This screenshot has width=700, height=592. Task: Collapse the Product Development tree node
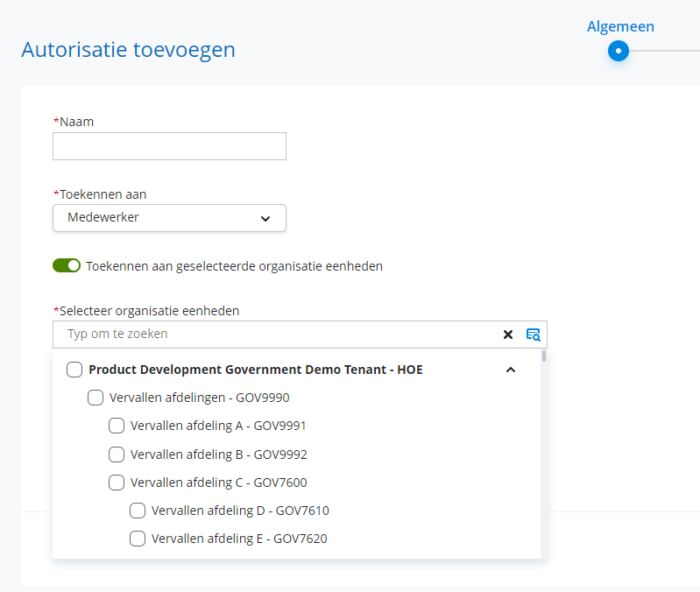click(x=511, y=370)
